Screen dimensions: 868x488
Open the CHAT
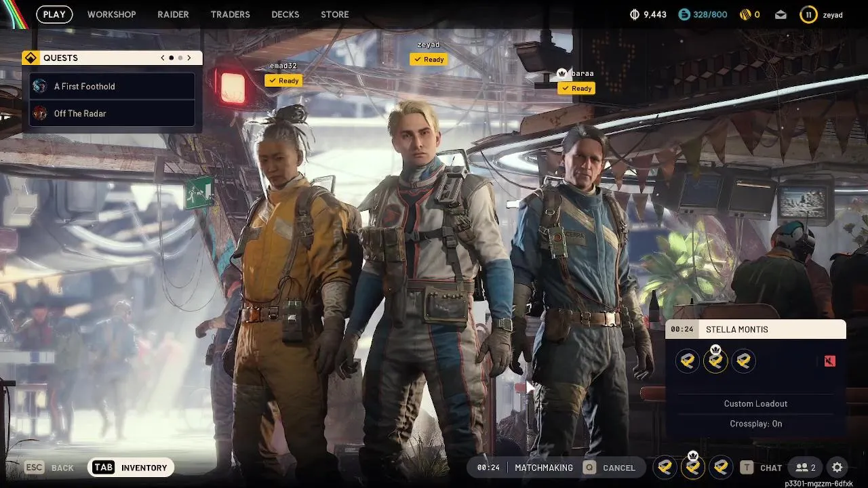[771, 468]
